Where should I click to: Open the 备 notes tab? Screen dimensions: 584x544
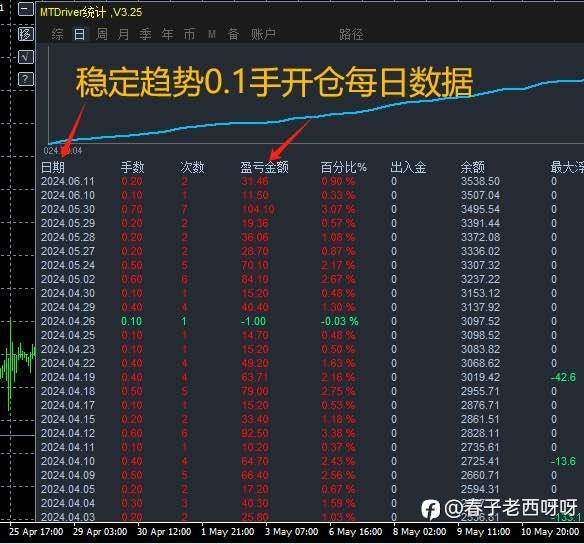(233, 34)
